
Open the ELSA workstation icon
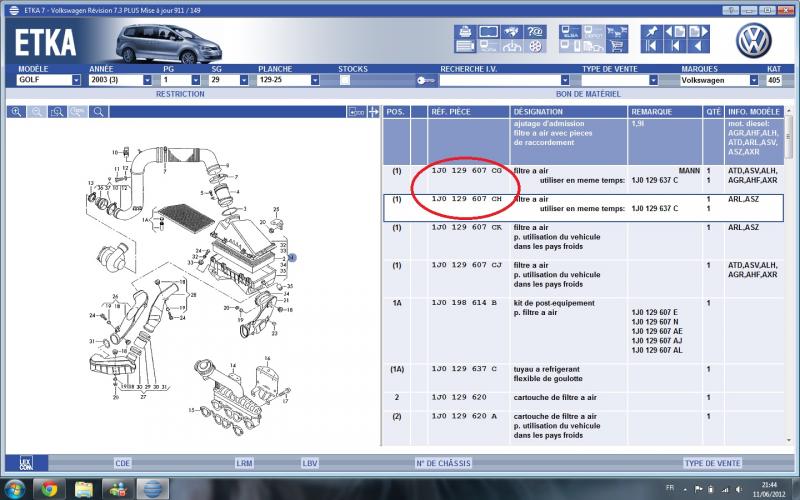(x=570, y=32)
